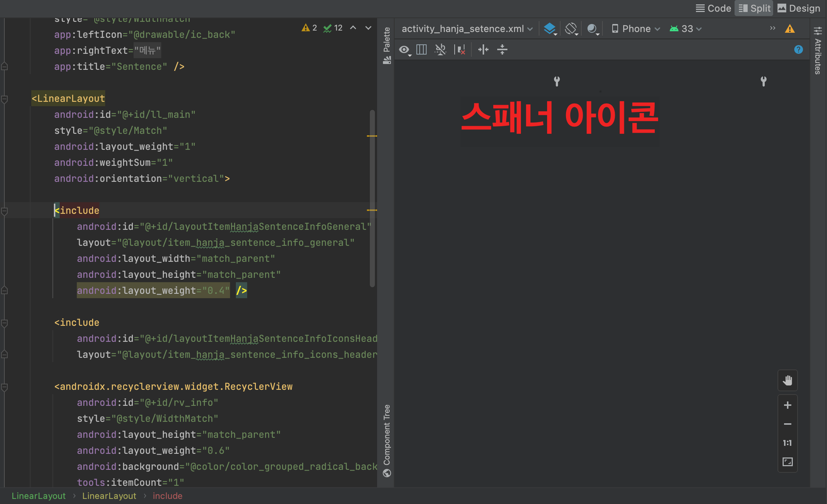827x504 pixels.
Task: Select the pan hand tool
Action: point(787,381)
